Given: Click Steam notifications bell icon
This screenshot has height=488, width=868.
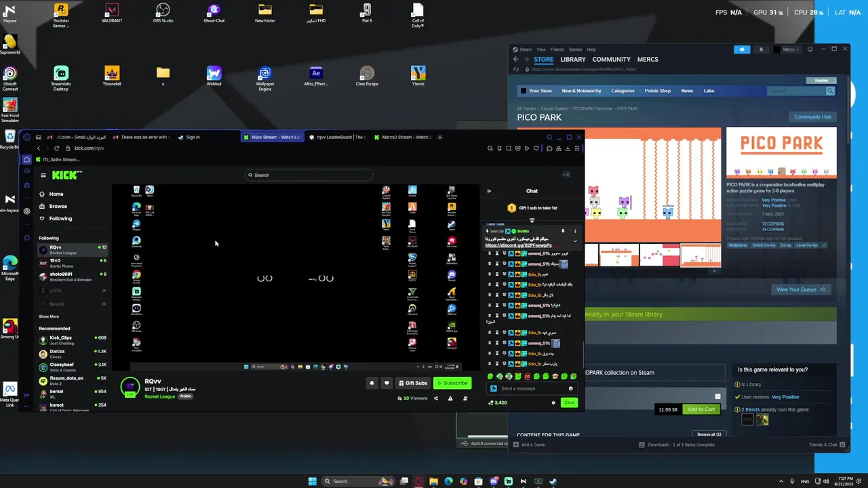Looking at the screenshot, I should pyautogui.click(x=761, y=49).
